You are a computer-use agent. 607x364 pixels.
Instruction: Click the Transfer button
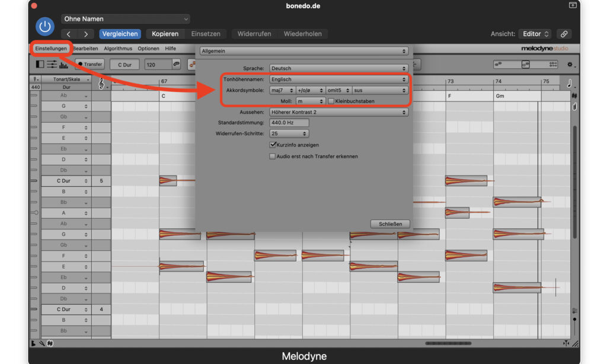coord(90,64)
